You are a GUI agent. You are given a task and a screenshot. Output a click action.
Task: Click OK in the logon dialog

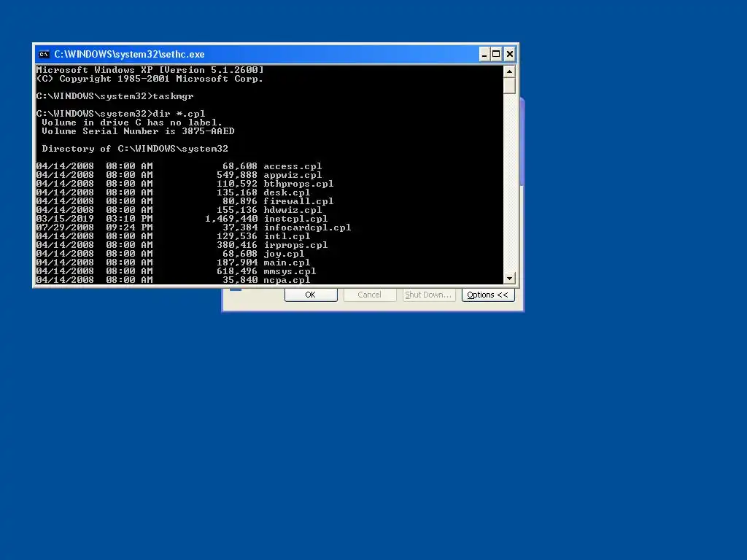pyautogui.click(x=311, y=295)
